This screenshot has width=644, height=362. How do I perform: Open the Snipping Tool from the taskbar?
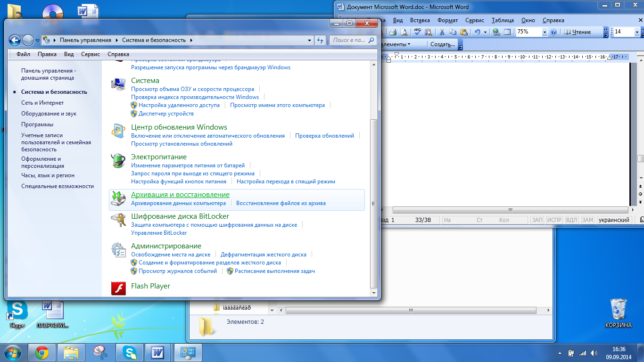tap(99, 352)
